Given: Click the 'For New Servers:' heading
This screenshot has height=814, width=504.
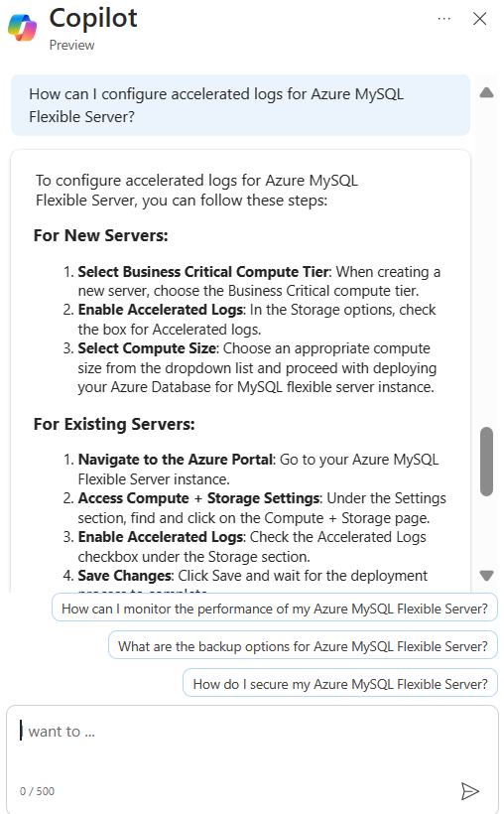Looking at the screenshot, I should tap(100, 235).
